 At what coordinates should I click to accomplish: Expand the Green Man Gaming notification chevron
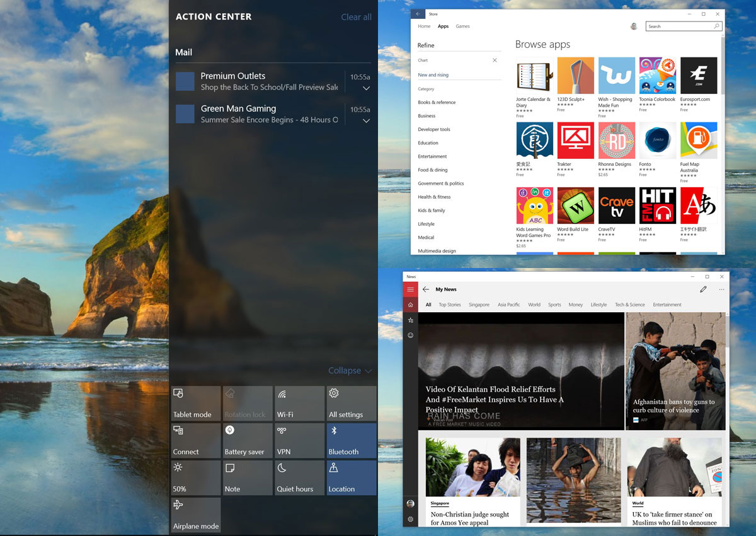(x=366, y=121)
